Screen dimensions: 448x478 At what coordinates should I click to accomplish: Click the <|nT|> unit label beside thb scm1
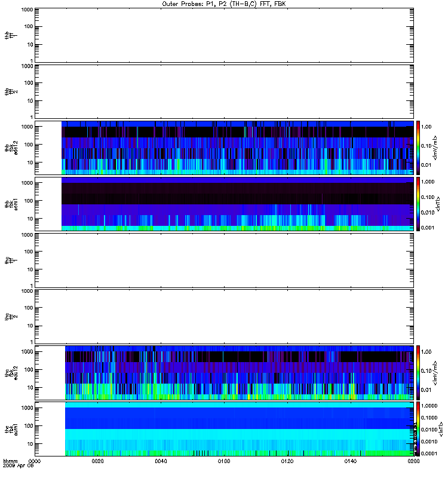pyautogui.click(x=438, y=204)
